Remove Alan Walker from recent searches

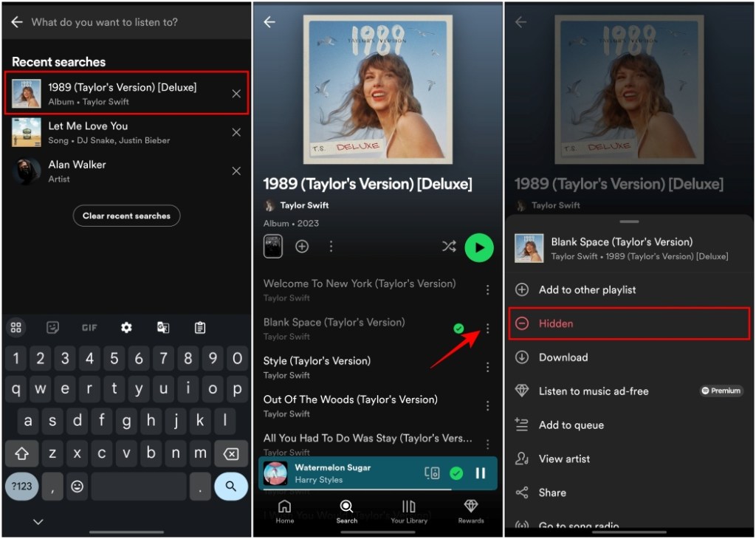pos(236,171)
